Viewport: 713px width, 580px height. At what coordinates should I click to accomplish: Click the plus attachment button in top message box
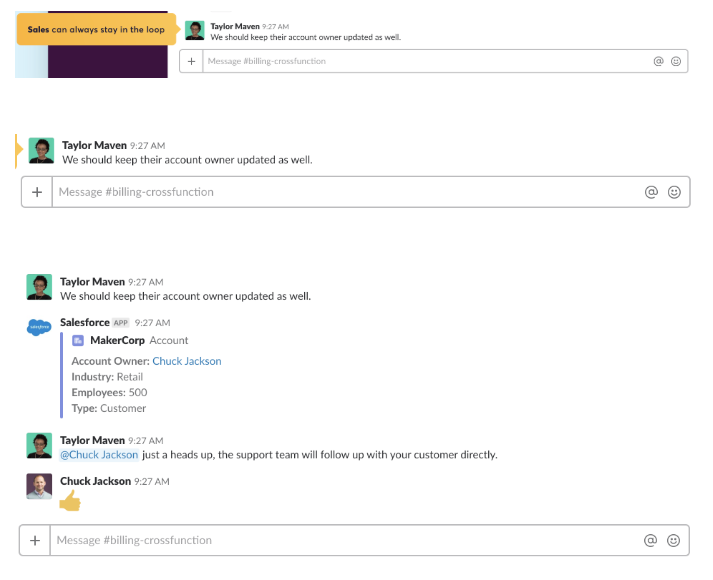pyautogui.click(x=191, y=61)
